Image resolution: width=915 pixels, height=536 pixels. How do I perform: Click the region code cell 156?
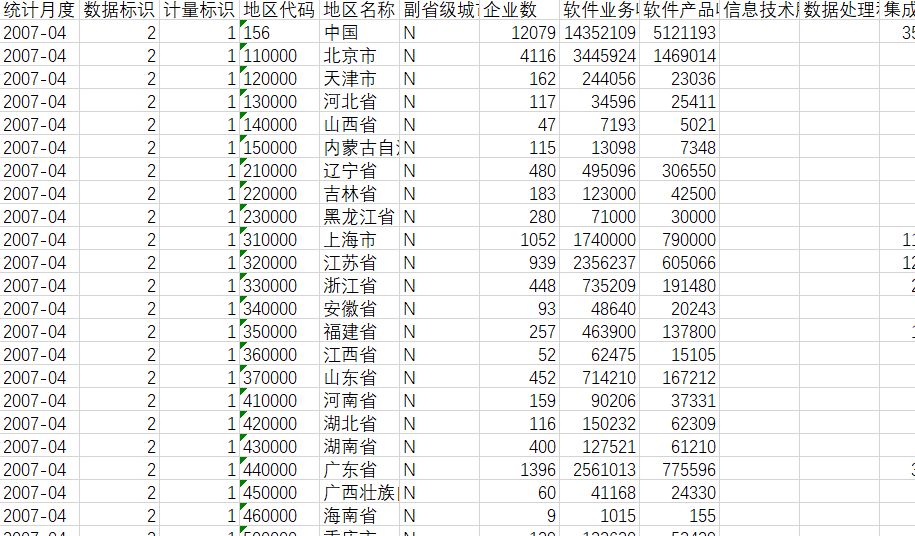point(280,33)
